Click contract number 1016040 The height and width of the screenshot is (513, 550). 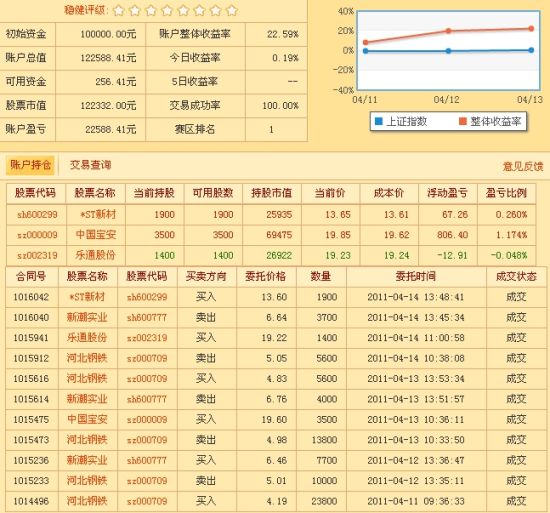31,318
